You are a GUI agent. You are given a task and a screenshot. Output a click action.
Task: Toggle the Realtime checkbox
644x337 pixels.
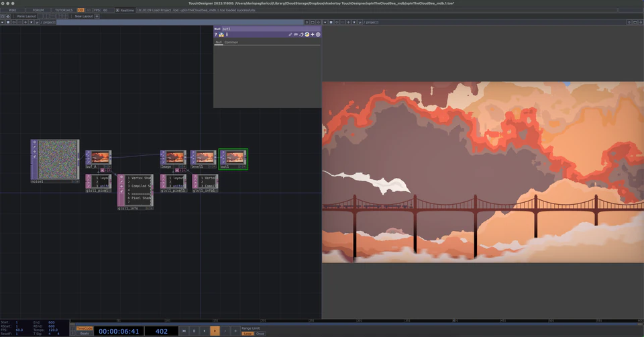click(117, 10)
